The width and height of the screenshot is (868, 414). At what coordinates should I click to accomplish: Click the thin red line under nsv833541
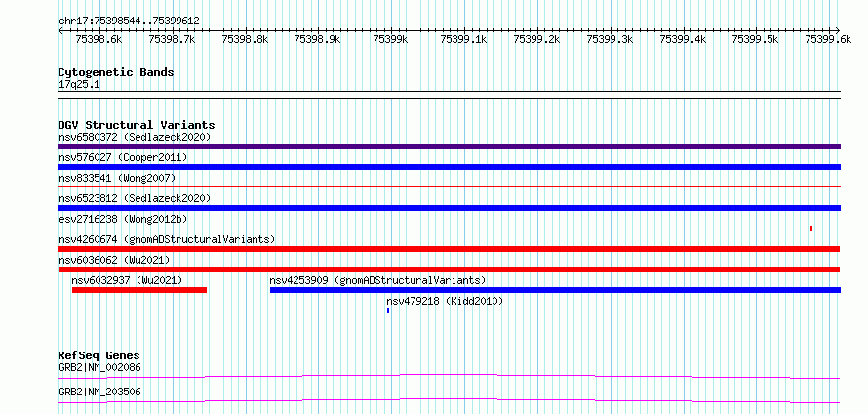(x=449, y=187)
